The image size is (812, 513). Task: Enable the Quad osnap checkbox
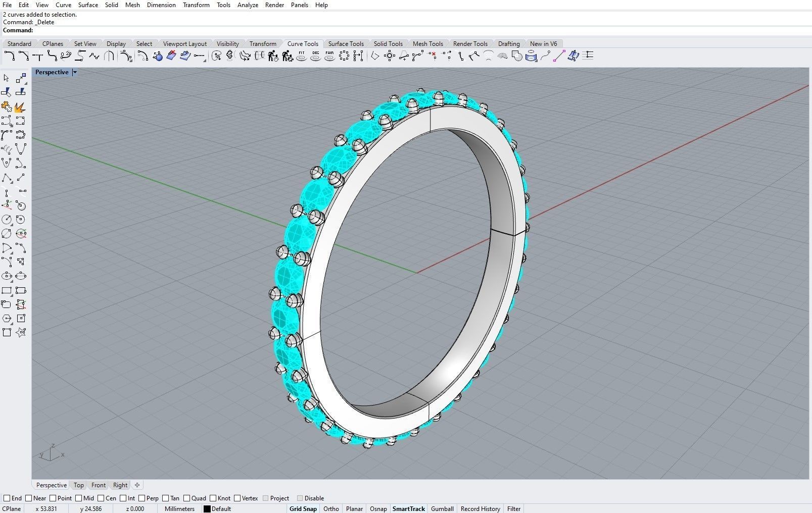tap(187, 498)
